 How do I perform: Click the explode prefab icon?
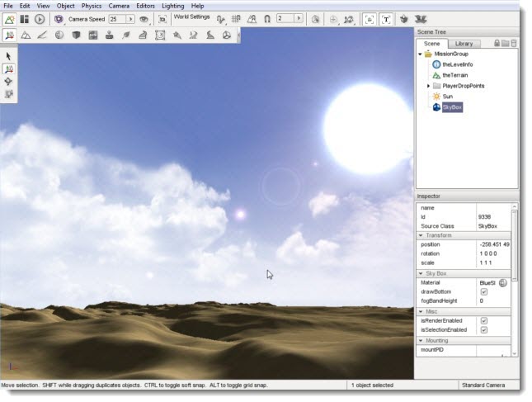[421, 19]
